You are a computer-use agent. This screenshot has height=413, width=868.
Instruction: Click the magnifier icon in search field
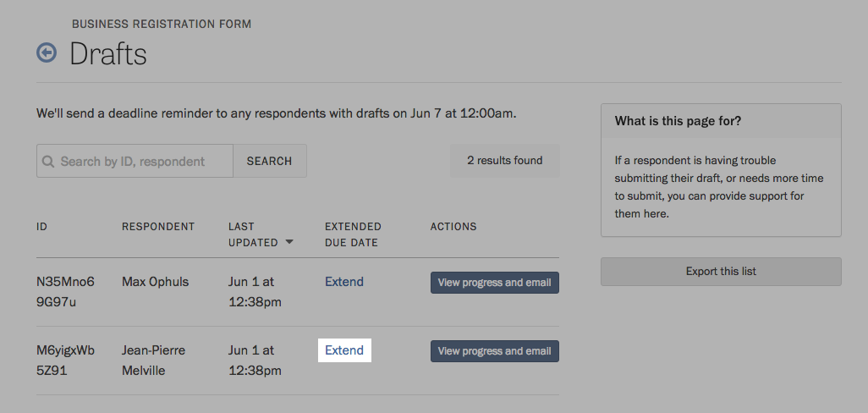click(48, 161)
